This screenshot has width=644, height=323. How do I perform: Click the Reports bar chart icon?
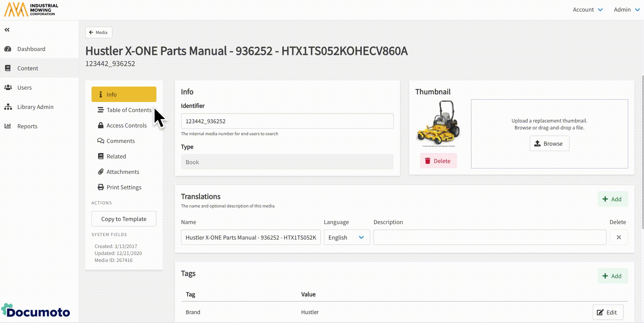8,126
